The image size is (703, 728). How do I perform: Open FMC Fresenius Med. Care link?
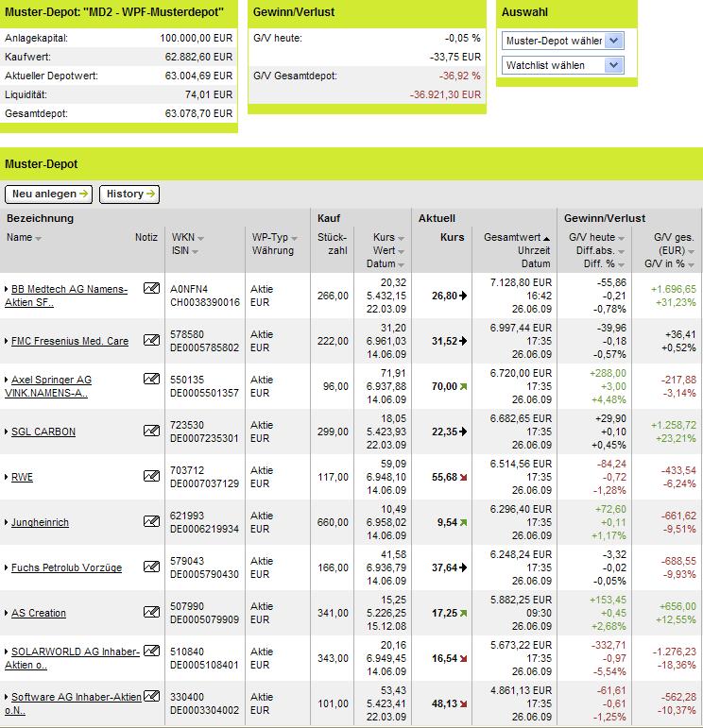(70, 341)
